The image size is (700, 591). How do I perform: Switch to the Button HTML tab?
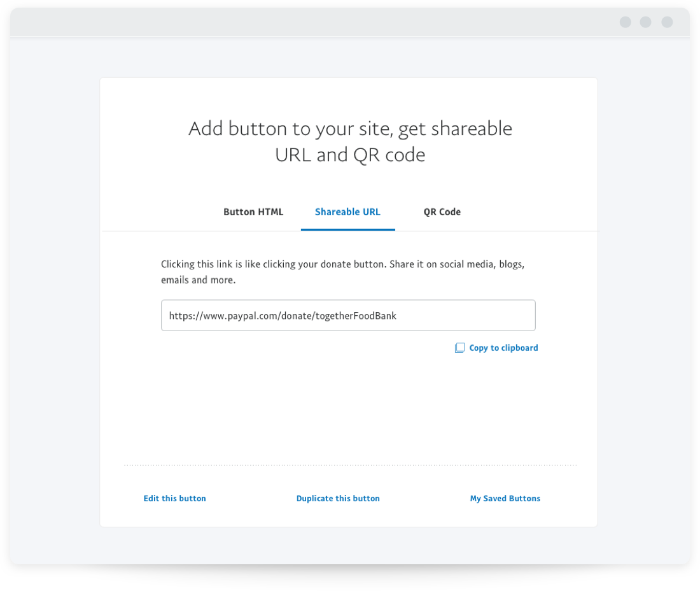[253, 212]
